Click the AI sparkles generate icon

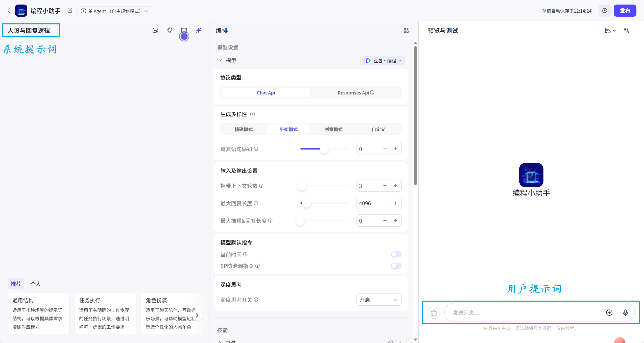coord(199,30)
